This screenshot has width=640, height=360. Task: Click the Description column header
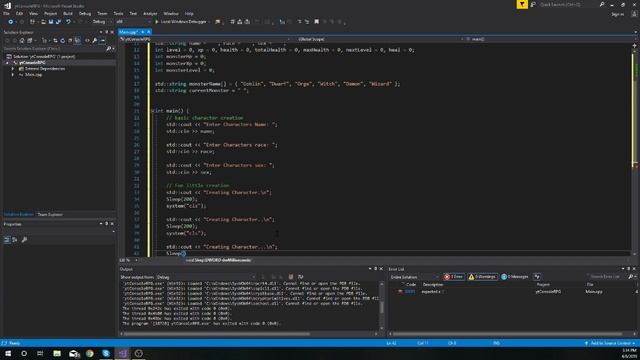tap(433, 284)
